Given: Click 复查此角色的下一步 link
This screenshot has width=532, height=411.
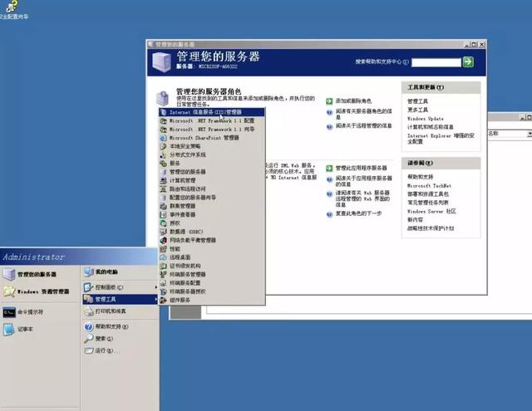Looking at the screenshot, I should click(358, 213).
